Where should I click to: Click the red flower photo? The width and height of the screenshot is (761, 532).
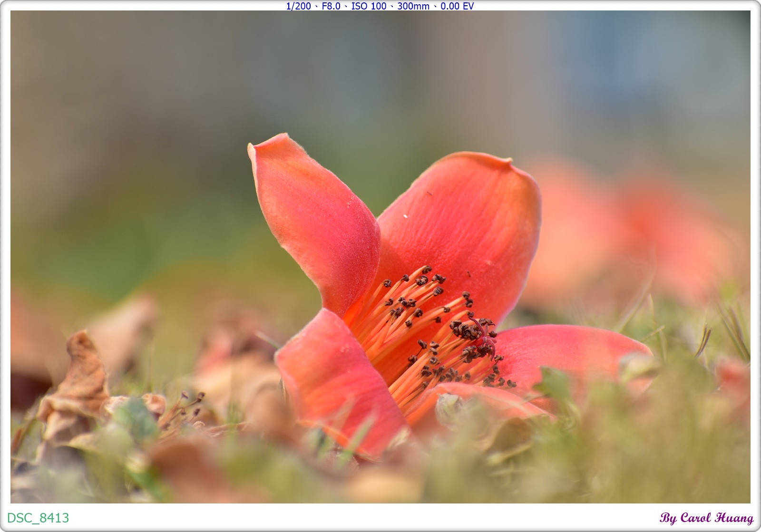[380, 257]
